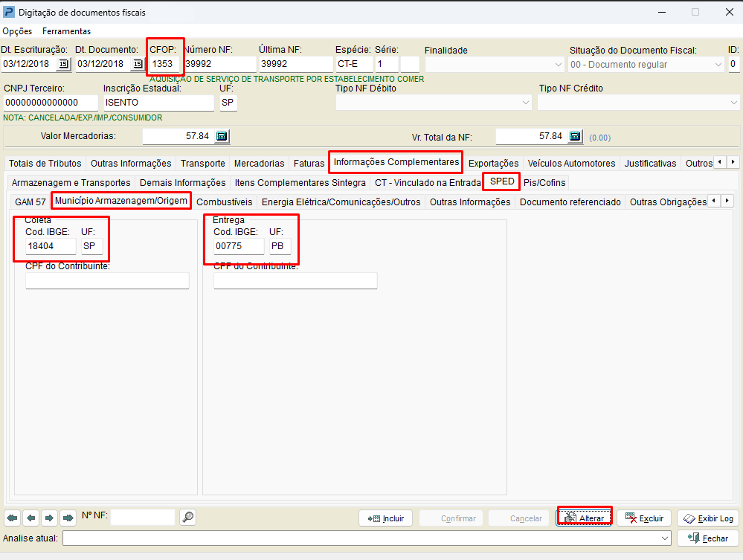Expand the Tipo NF Débito dropdown

[526, 103]
